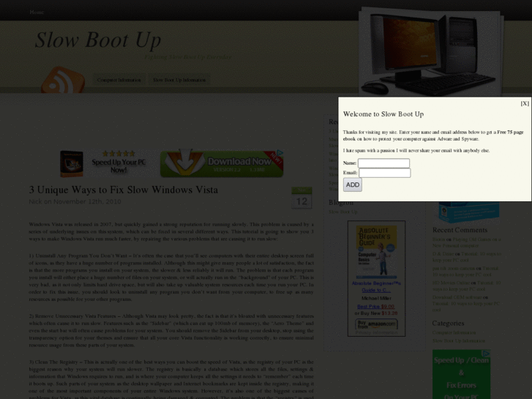Click Best Price $9.00 link
The width and height of the screenshot is (532, 399).
coord(376,306)
